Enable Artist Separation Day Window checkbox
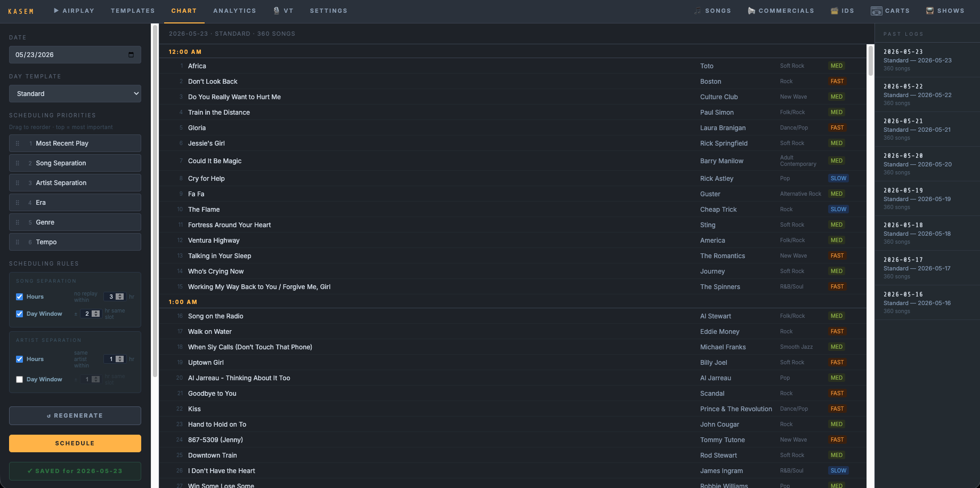Image resolution: width=980 pixels, height=488 pixels. [x=20, y=379]
